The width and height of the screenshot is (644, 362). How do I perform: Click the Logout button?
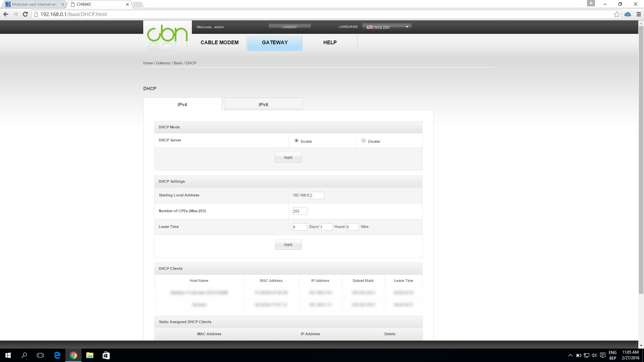[x=289, y=27]
